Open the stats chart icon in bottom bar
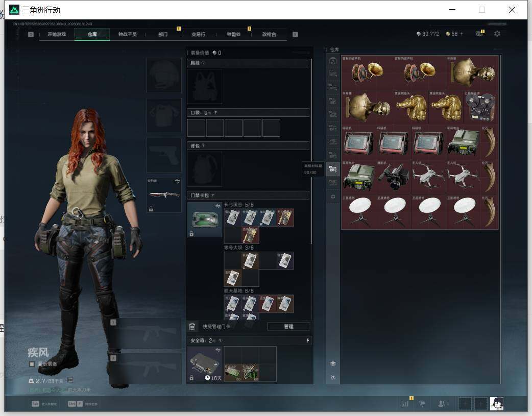This screenshot has width=532, height=416. coord(405,404)
